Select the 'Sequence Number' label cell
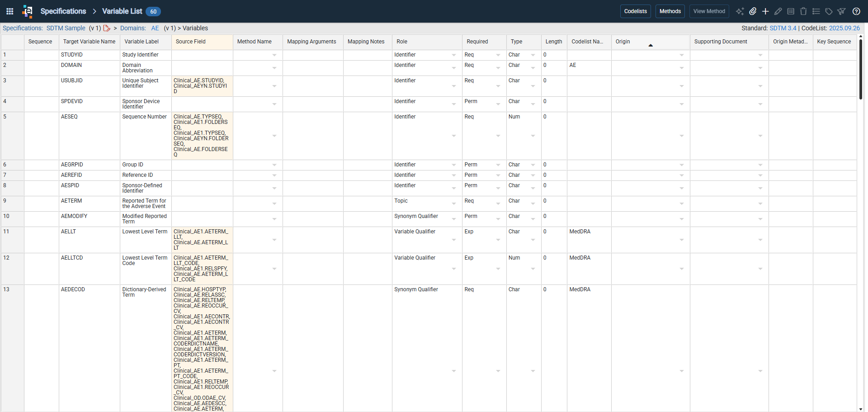The height and width of the screenshot is (412, 868). pyautogui.click(x=146, y=136)
